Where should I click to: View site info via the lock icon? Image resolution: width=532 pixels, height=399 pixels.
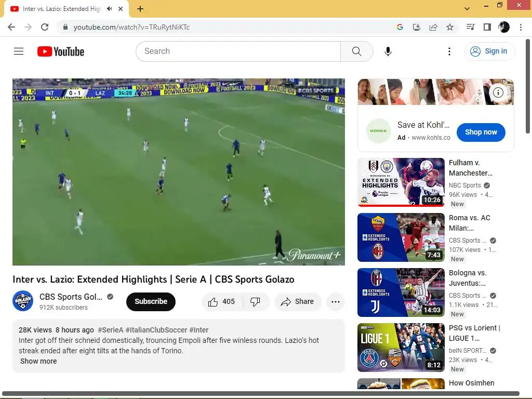point(65,27)
